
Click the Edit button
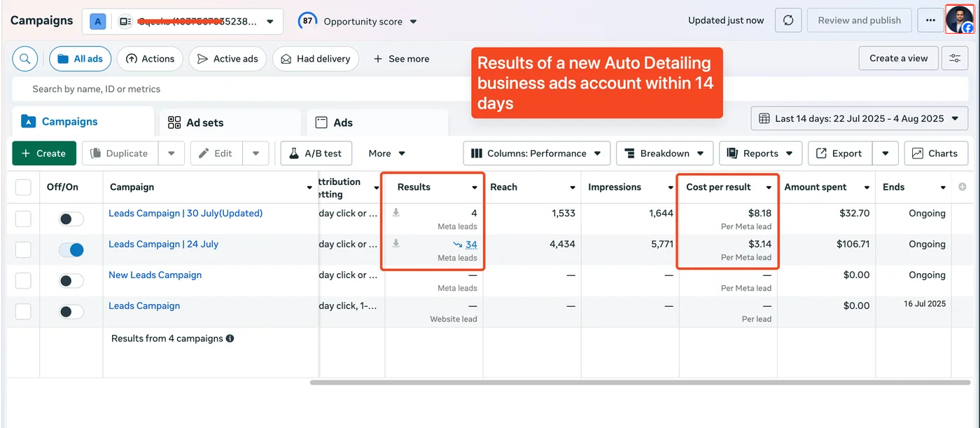click(216, 153)
